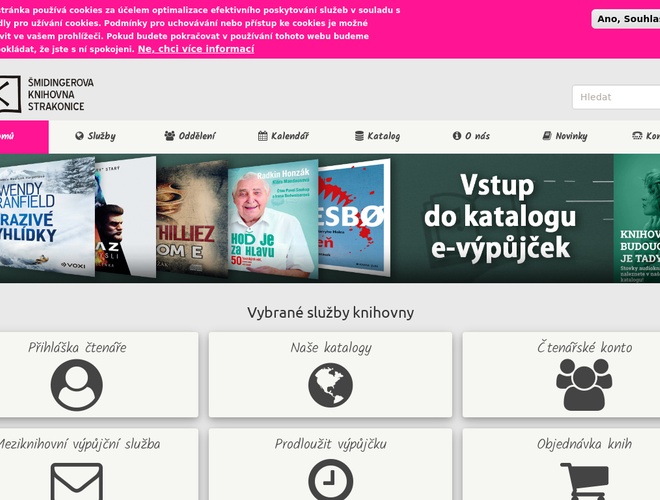Click the Přihláška čtenáře heading link
The height and width of the screenshot is (500, 660).
[x=77, y=348]
